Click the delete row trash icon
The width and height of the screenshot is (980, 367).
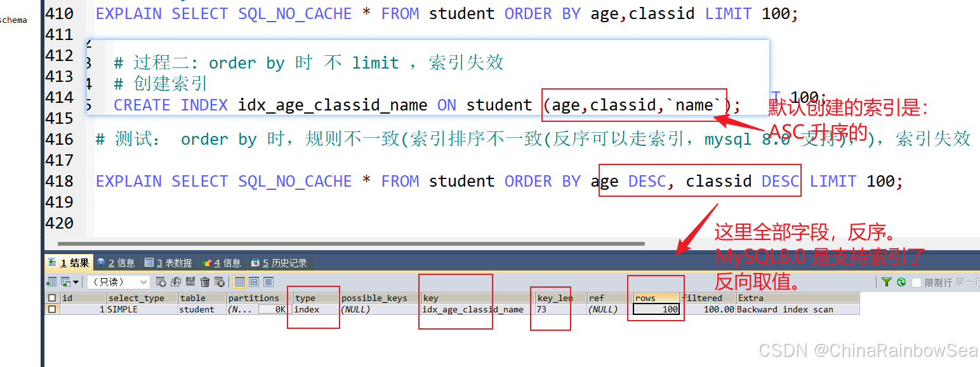(205, 282)
